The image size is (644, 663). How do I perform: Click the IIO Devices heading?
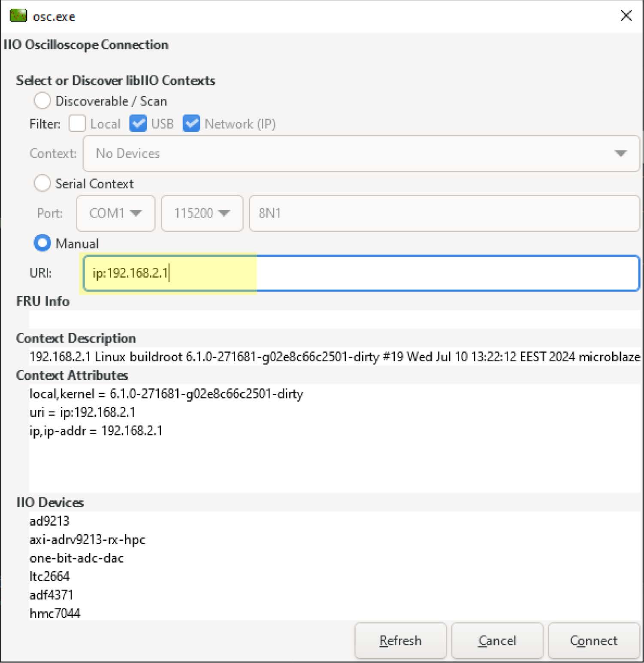(x=50, y=503)
